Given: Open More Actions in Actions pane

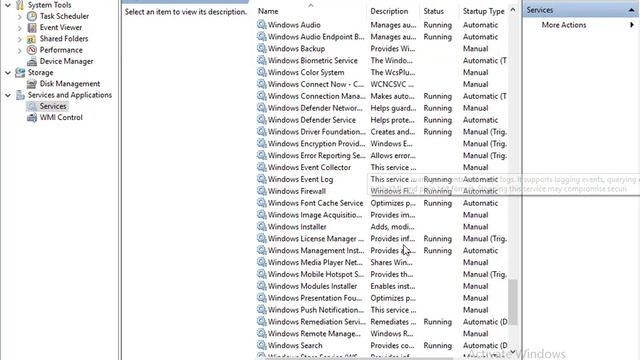Looking at the screenshot, I should point(564,25).
